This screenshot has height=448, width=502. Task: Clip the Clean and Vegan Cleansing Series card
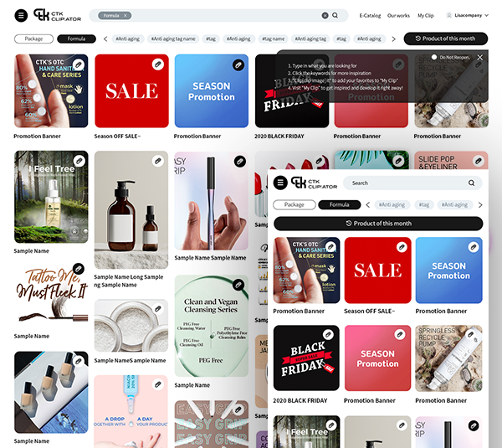click(238, 285)
